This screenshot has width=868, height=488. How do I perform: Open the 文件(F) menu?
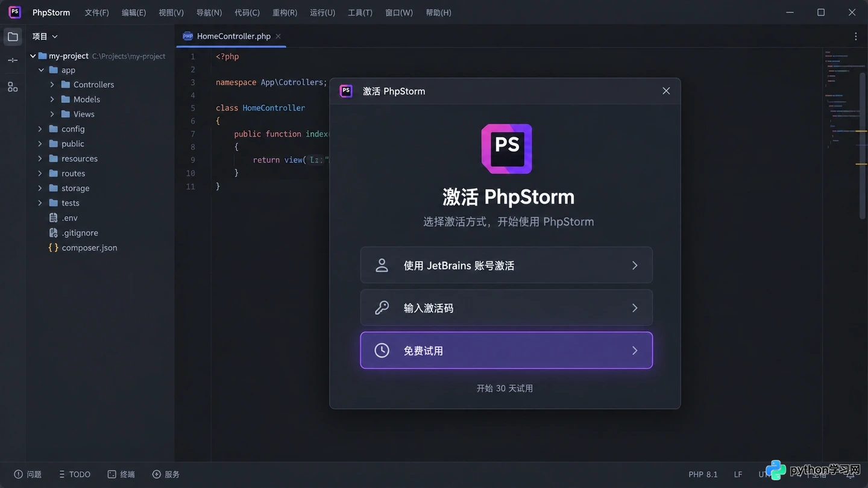click(x=97, y=13)
